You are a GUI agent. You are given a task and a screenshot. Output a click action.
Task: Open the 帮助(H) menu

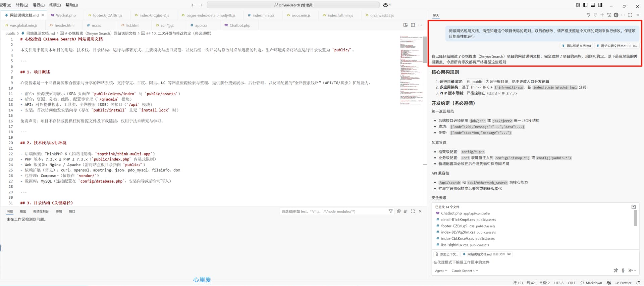71,5
